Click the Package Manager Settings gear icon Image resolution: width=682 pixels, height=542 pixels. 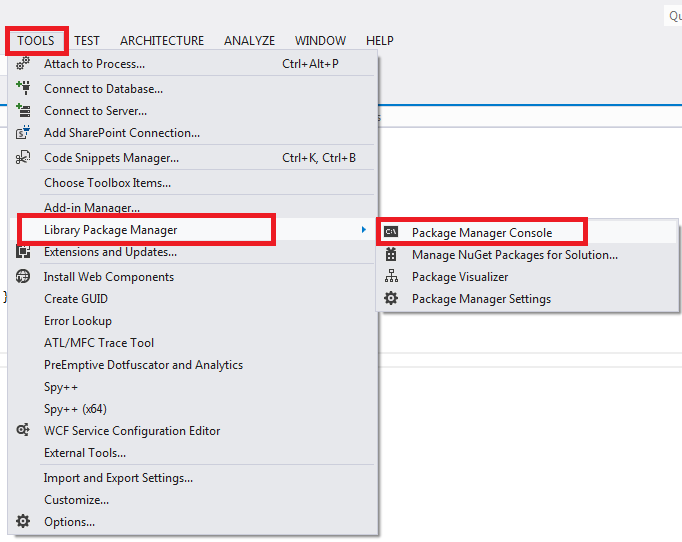pyautogui.click(x=391, y=298)
